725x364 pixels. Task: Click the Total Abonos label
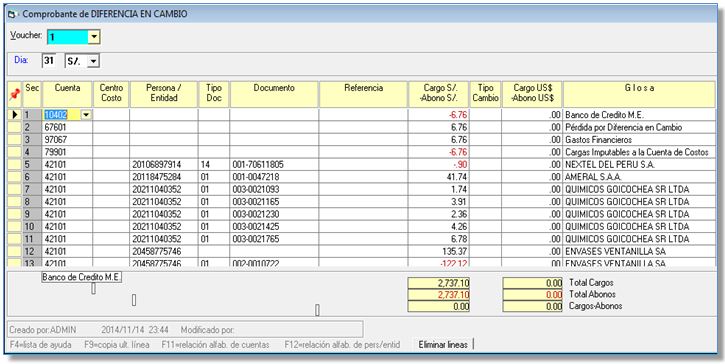pos(592,294)
